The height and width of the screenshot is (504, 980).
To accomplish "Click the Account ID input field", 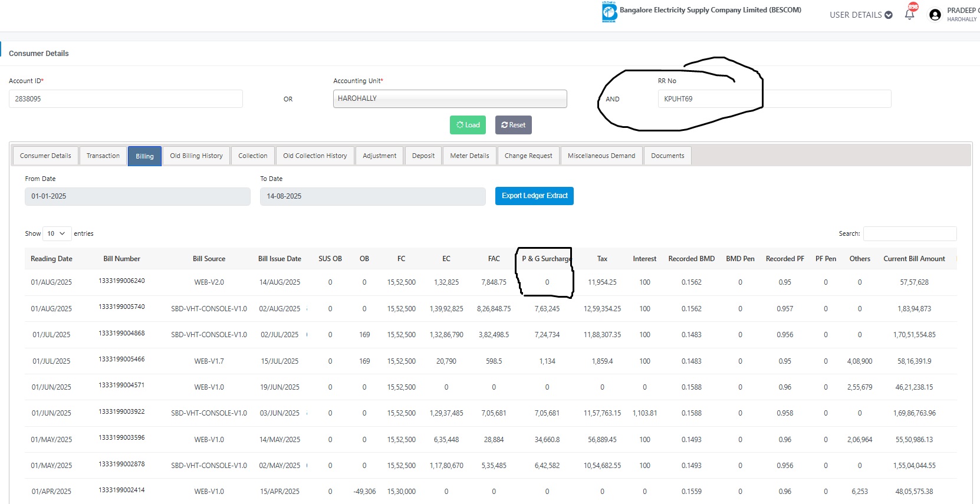I will [x=126, y=98].
